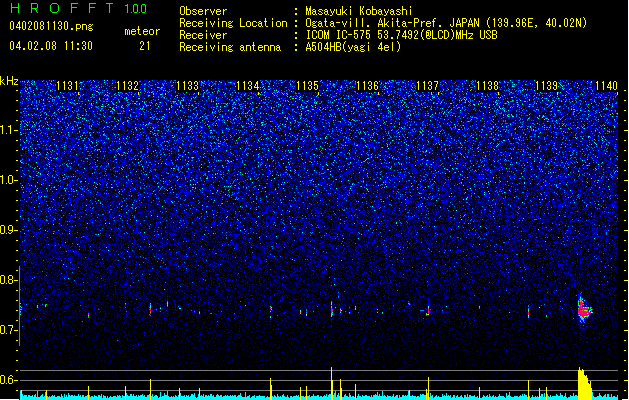Select the 0402081130.png filename label
The height and width of the screenshot is (400, 629).
pos(51,26)
